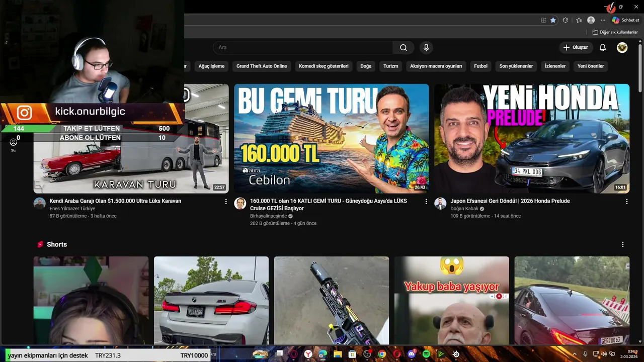Image resolution: width=644 pixels, height=362 pixels.
Task: Select the Ağaç işleme filter chip
Action: tap(211, 66)
